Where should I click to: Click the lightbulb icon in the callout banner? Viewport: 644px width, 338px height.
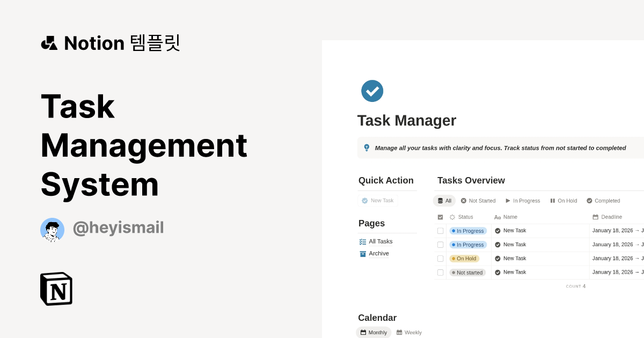pyautogui.click(x=367, y=148)
